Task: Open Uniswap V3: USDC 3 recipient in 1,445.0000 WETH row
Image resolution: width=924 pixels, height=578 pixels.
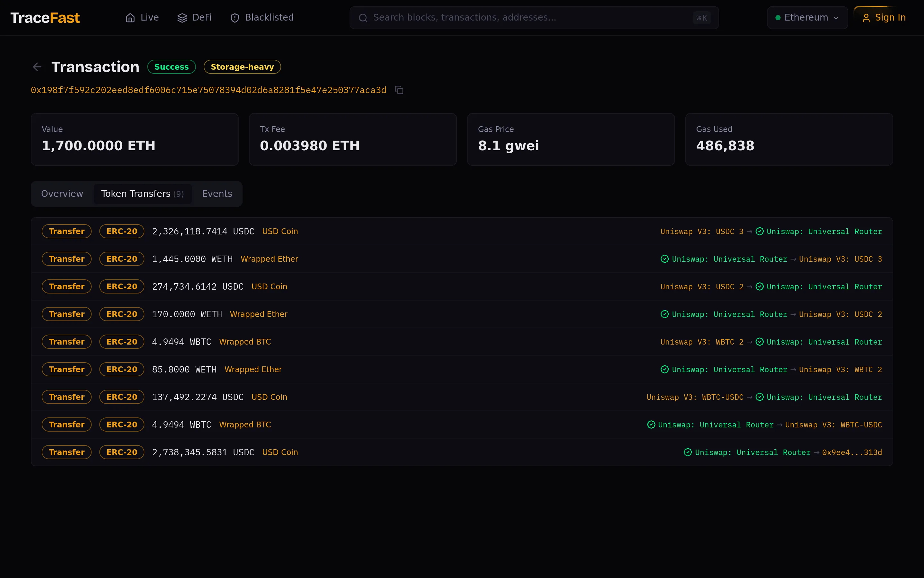Action: [x=840, y=259]
